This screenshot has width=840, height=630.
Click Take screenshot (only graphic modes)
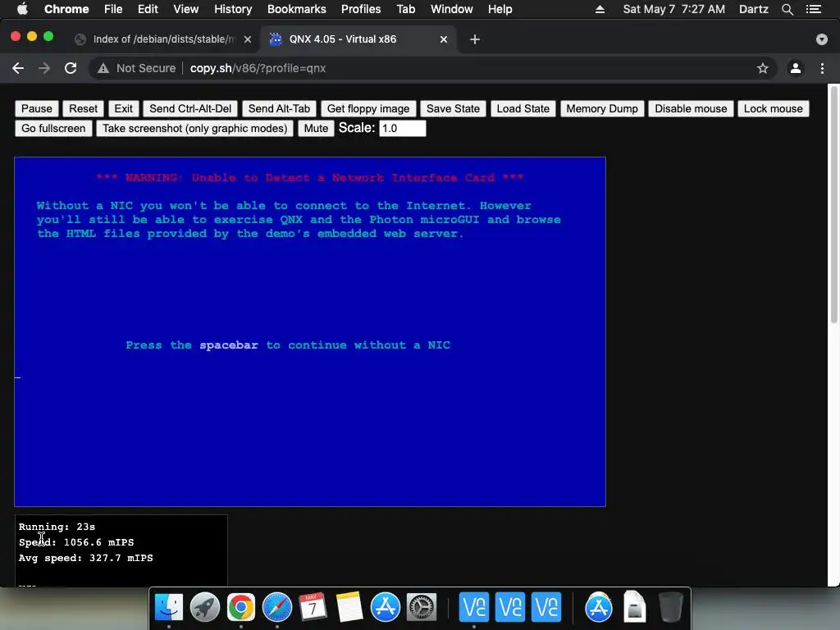[x=195, y=129]
